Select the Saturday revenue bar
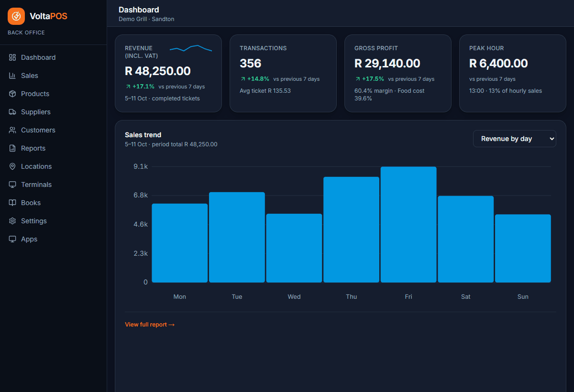This screenshot has height=392, width=574. tap(465, 239)
